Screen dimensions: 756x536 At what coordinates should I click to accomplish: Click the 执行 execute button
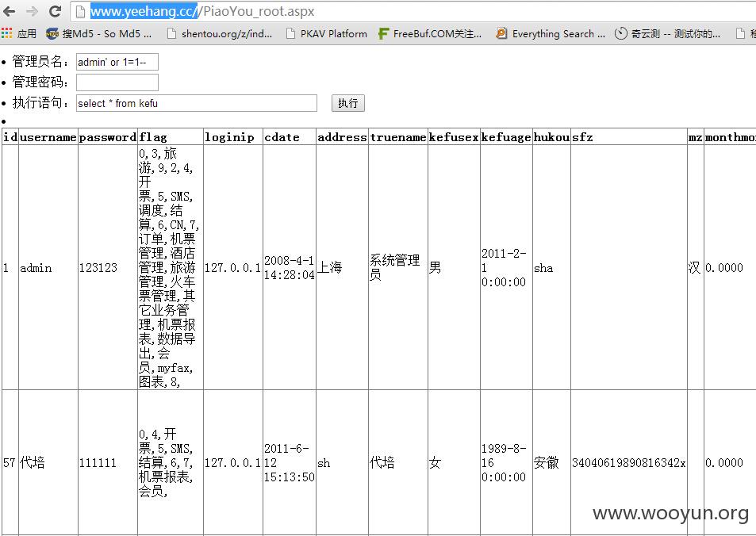(348, 103)
